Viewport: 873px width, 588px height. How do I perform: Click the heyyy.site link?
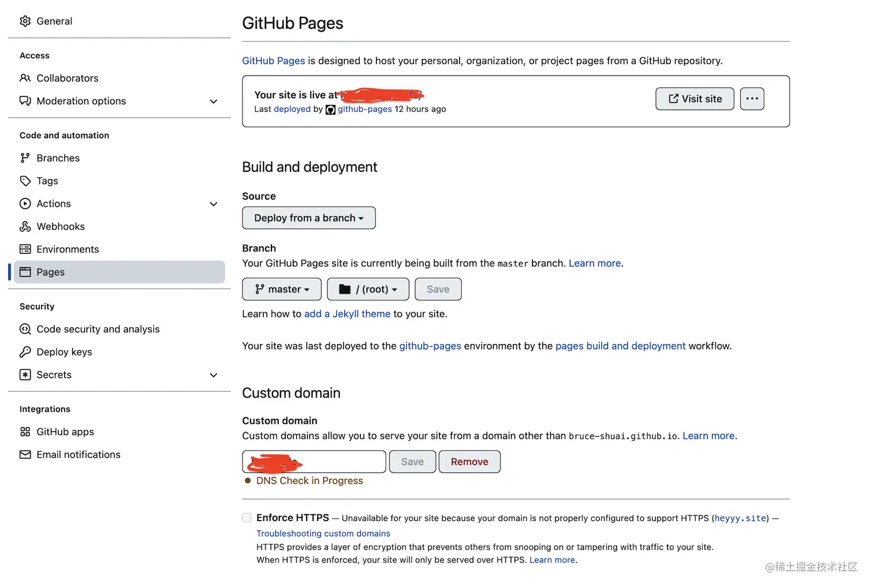740,518
